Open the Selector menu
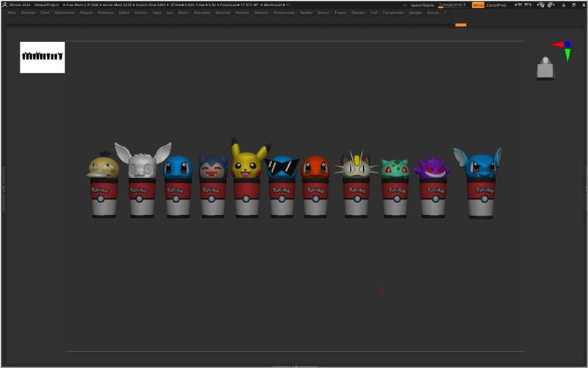This screenshot has width=588, height=368. pos(261,13)
